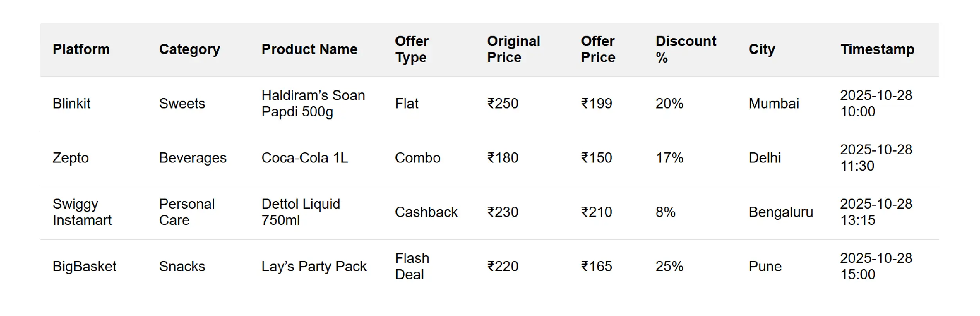Click the Timestamp column header
The image size is (980, 316).
877,49
